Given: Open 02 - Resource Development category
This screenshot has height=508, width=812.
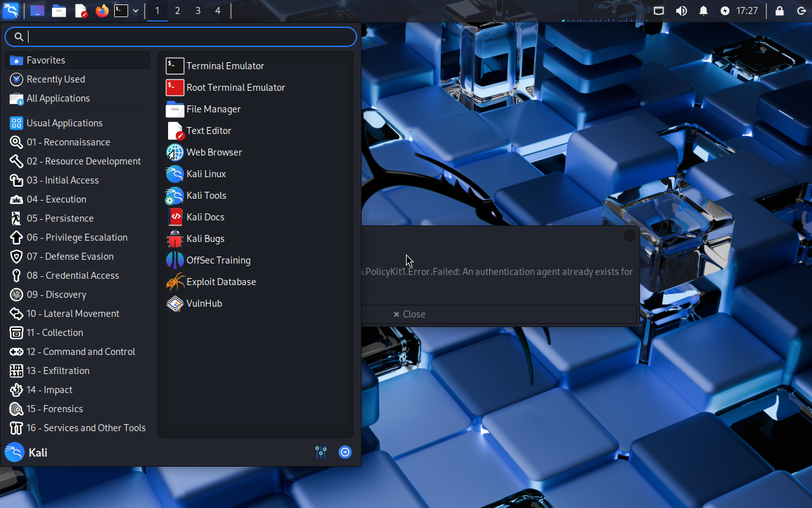Looking at the screenshot, I should click(78, 161).
